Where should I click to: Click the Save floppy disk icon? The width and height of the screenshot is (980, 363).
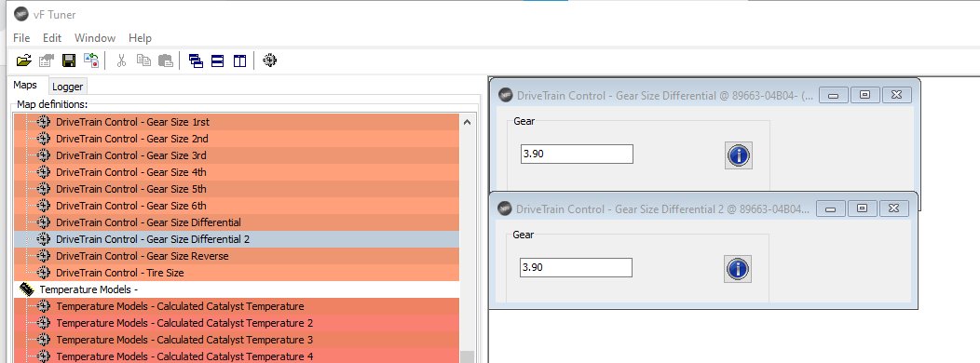pyautogui.click(x=69, y=60)
